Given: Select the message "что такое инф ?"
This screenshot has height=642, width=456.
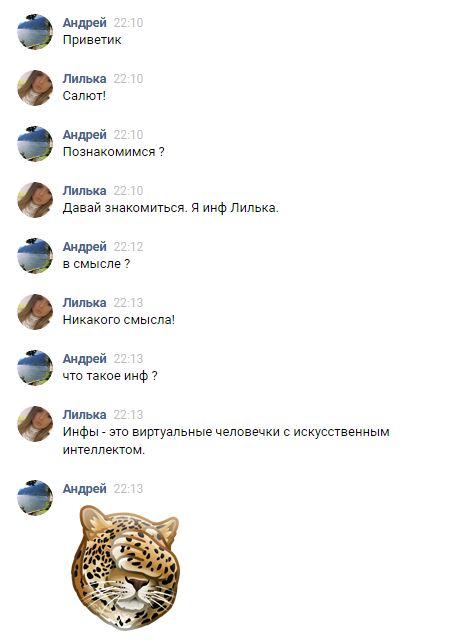Looking at the screenshot, I should (110, 376).
